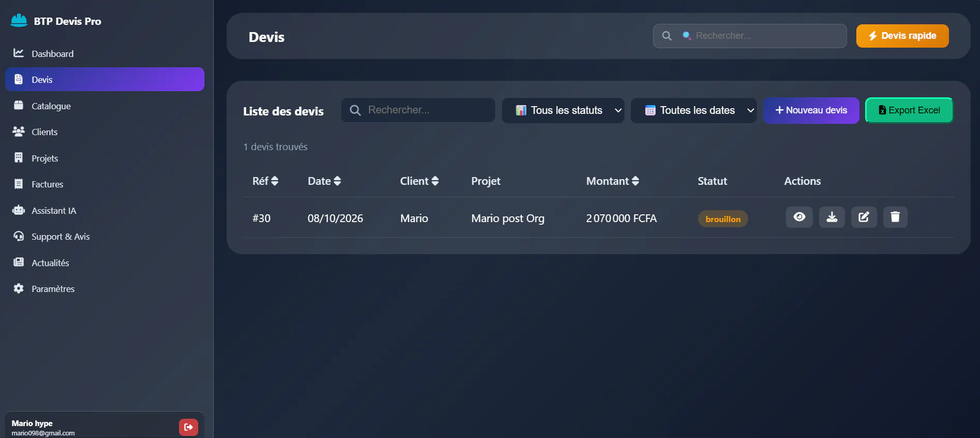
Task: Click the Mario client cell in row #30
Action: coord(414,218)
